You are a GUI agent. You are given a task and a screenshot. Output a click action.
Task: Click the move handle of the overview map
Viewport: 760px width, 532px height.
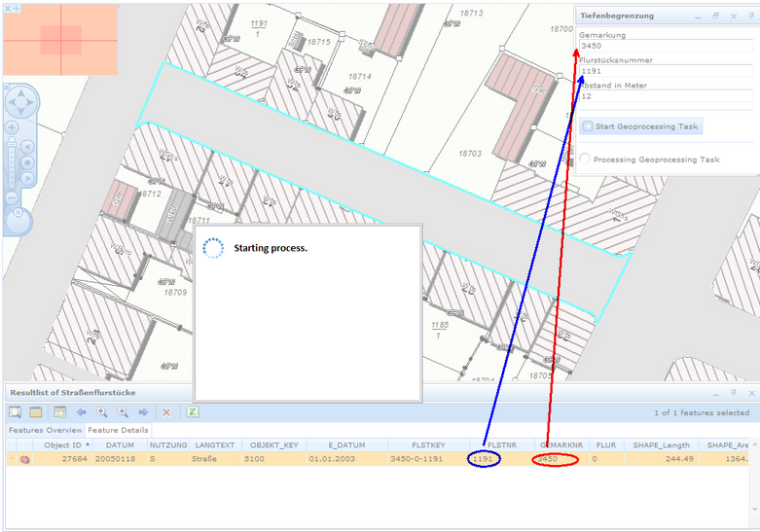click(16, 8)
